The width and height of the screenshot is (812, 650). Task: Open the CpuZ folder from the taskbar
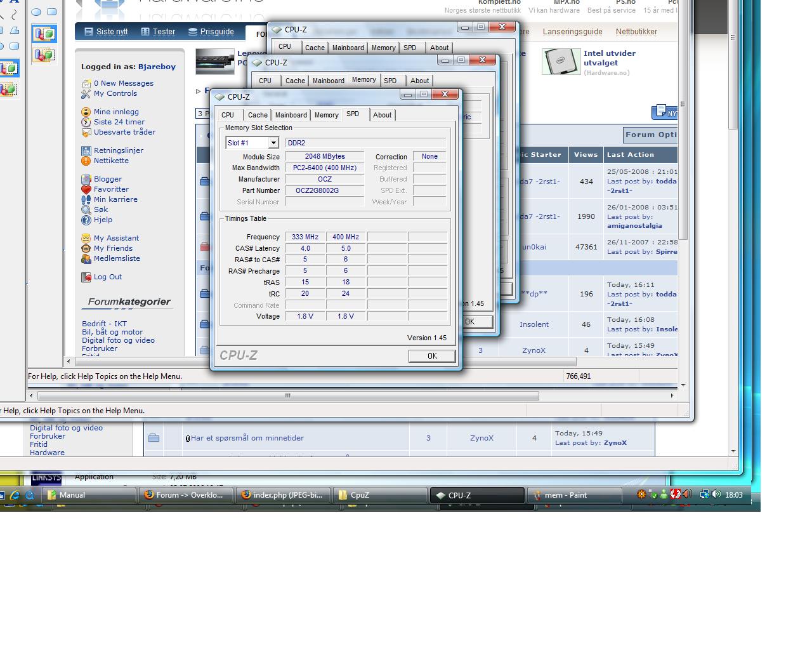click(x=381, y=495)
